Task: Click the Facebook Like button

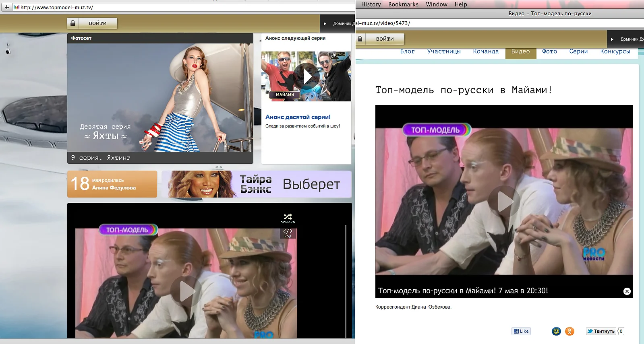Action: tap(521, 331)
